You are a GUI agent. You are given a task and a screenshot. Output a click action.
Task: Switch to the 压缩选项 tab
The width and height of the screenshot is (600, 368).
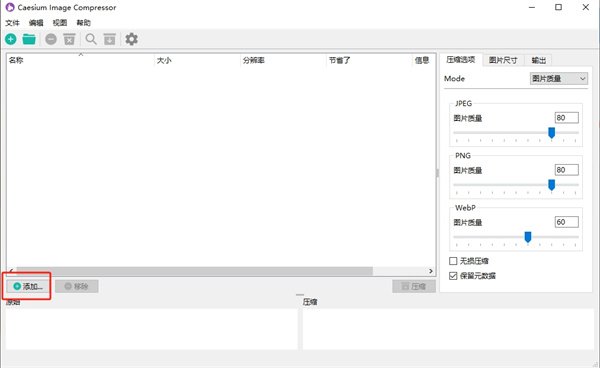pyautogui.click(x=461, y=60)
